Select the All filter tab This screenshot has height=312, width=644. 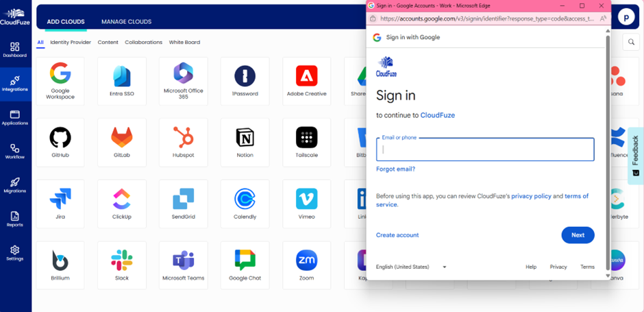(40, 43)
